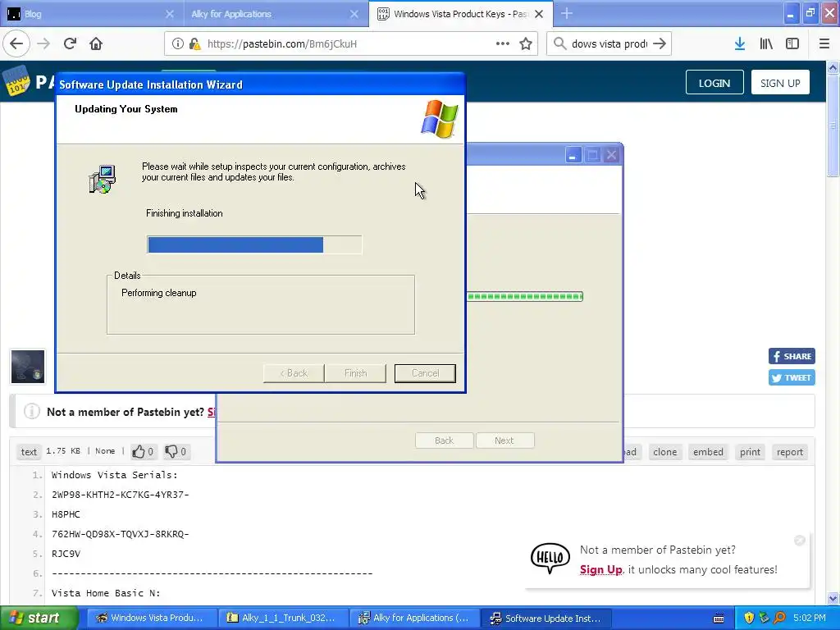Click the taskbar clock 5:02 PM
This screenshot has height=630, width=840.
[x=810, y=619]
